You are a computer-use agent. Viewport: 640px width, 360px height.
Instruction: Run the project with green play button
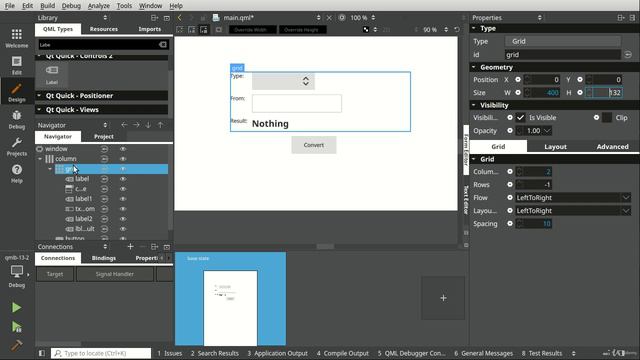pyautogui.click(x=16, y=307)
